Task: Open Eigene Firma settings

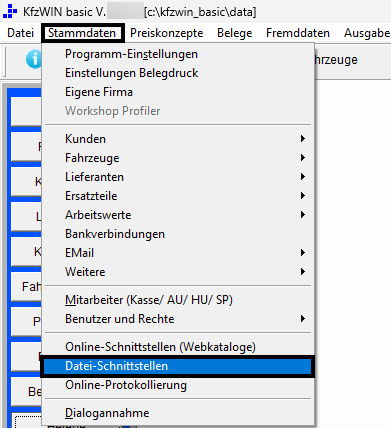Action: point(178,92)
